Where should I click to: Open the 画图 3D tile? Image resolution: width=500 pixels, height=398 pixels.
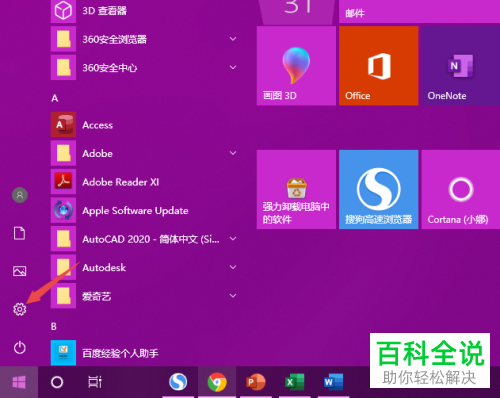pos(296,66)
